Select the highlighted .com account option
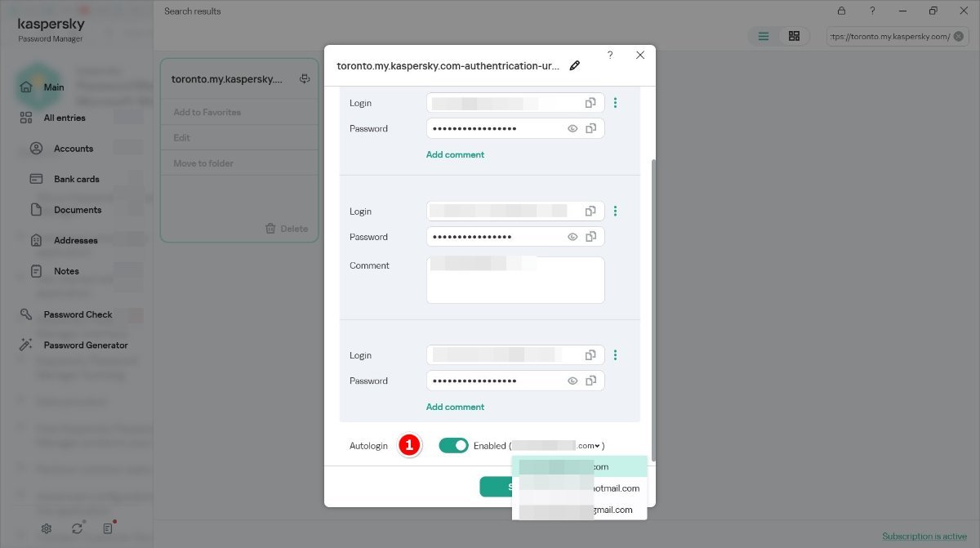Viewport: 980px width, 548px height. (x=580, y=466)
